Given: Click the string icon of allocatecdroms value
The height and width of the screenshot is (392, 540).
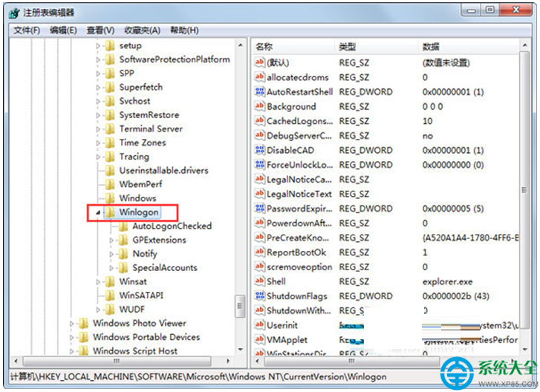Looking at the screenshot, I should [x=260, y=76].
